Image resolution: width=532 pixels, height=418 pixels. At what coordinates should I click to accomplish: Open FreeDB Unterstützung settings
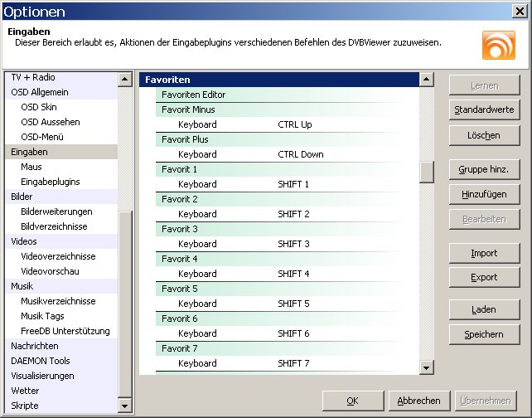65,331
